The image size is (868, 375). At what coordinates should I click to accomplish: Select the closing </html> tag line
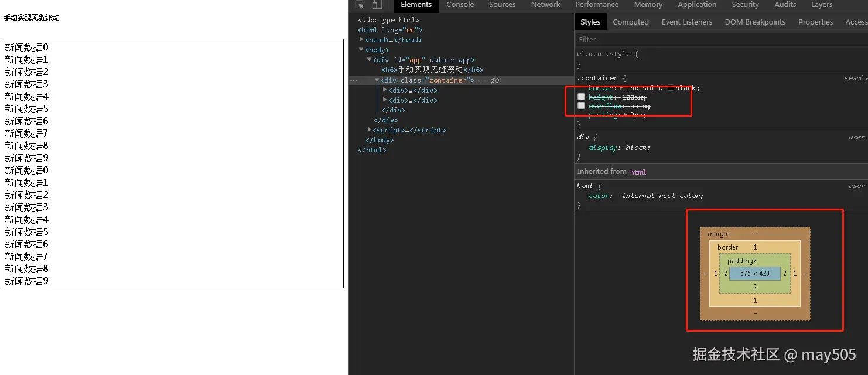tap(372, 150)
